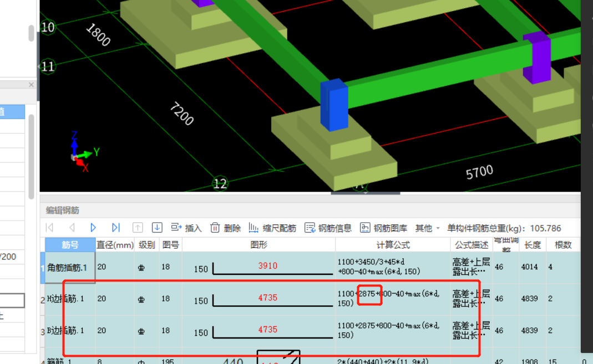Click axis label 12 in viewport
Viewport: 593px width, 364px height.
point(220,184)
